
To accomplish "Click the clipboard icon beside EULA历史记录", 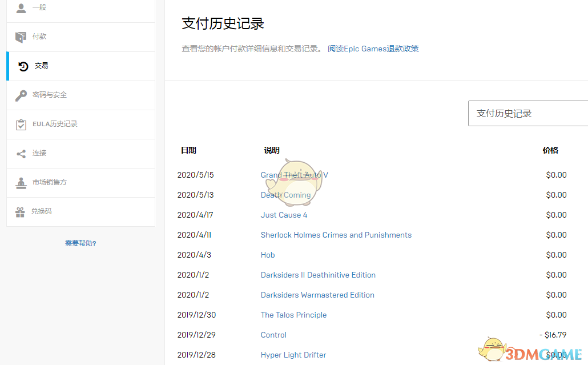I will [x=21, y=124].
